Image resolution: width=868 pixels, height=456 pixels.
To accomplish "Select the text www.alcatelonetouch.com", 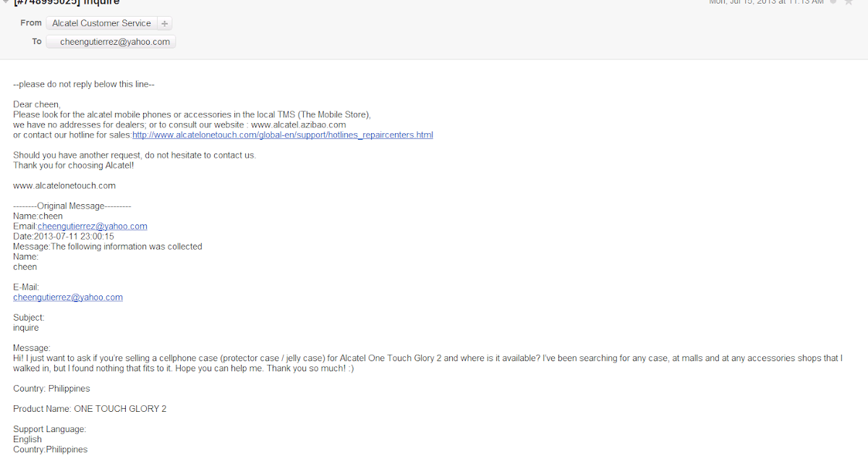I will [64, 185].
